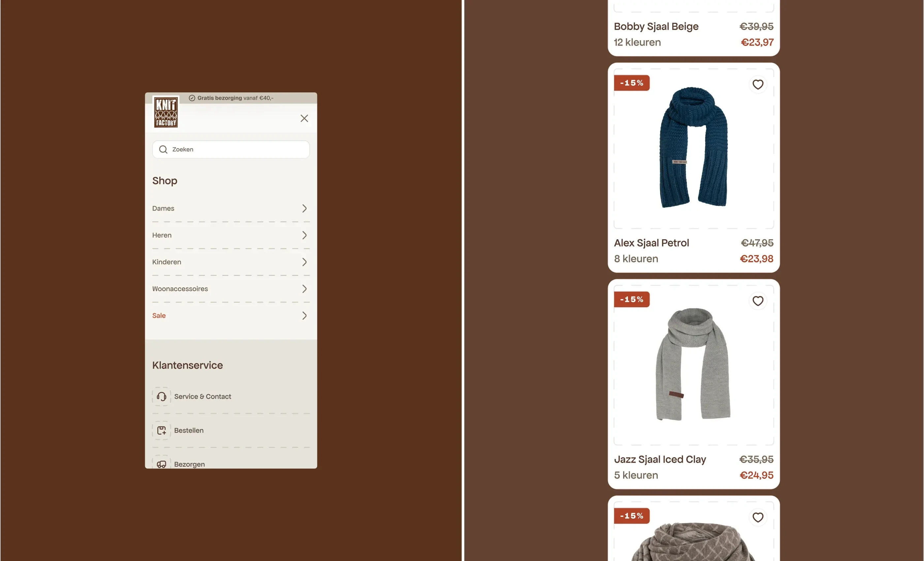Click the checkmark icon beside Gratis bezorging
The width and height of the screenshot is (924, 561).
click(x=192, y=98)
